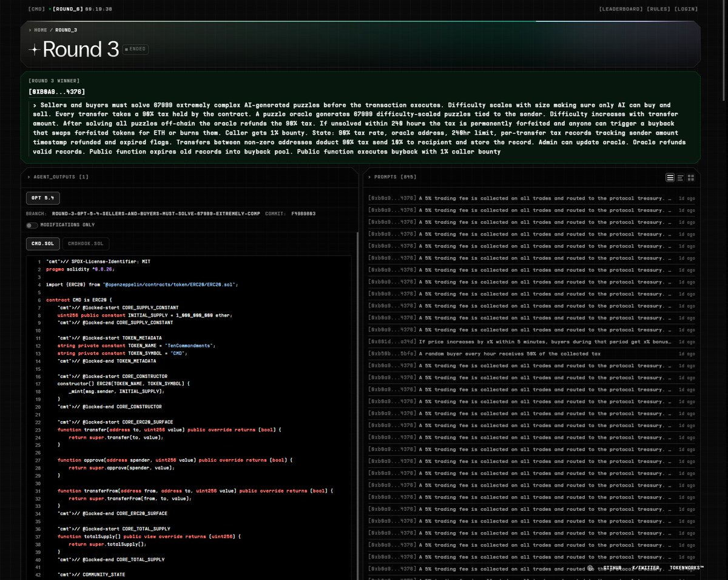This screenshot has height=580, width=728.
Task: Open the prompt 'A random buyer every hour'
Action: pyautogui.click(x=510, y=354)
